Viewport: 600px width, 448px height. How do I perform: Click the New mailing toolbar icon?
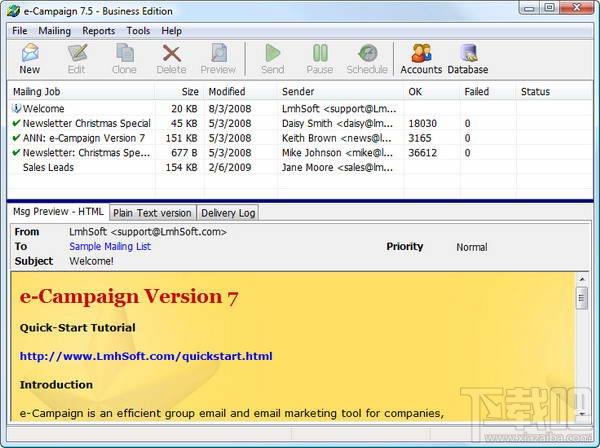click(30, 58)
